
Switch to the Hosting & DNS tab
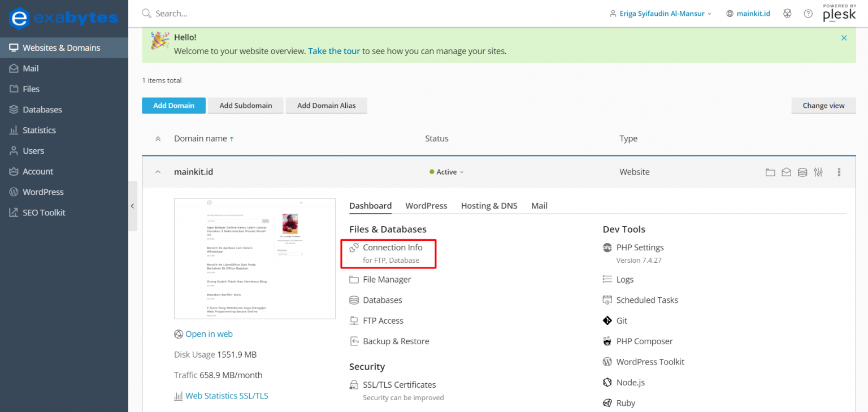(x=489, y=206)
